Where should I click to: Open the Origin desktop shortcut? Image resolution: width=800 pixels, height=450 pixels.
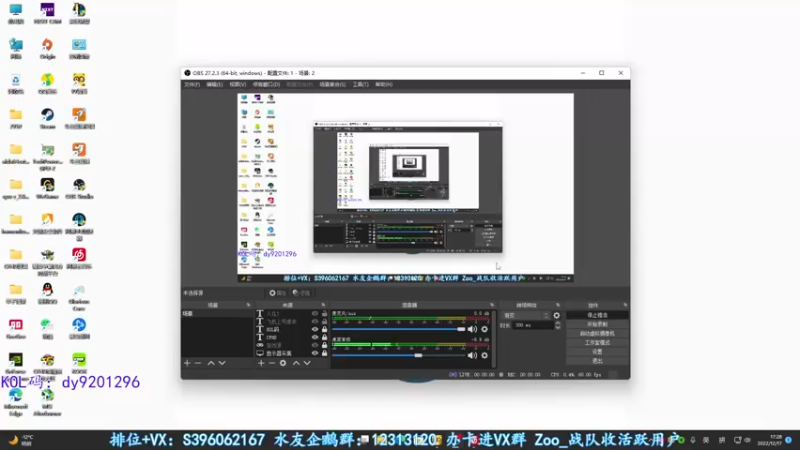[47, 49]
